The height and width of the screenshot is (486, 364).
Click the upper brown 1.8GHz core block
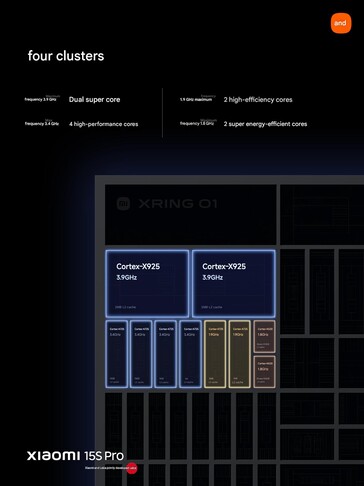point(264,336)
